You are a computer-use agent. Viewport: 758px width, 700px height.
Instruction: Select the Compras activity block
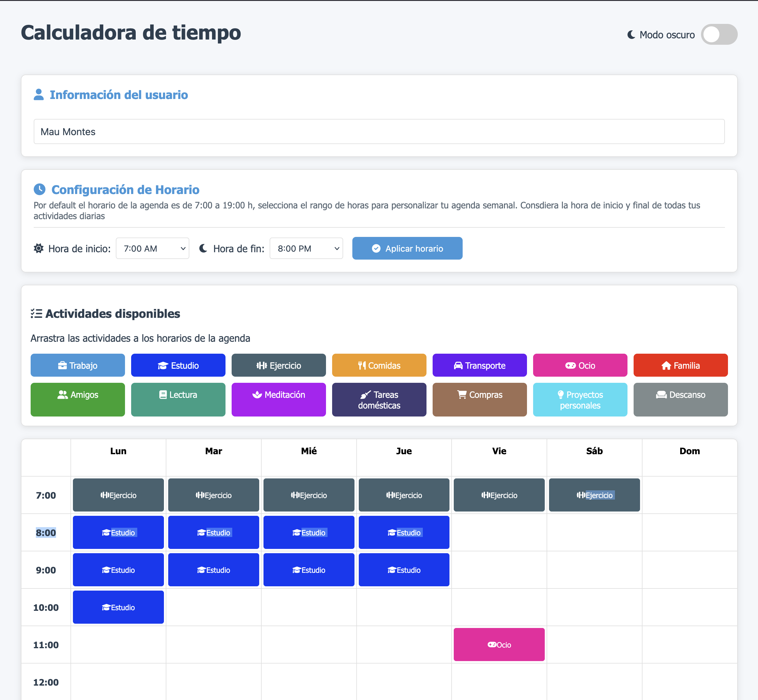[479, 399]
